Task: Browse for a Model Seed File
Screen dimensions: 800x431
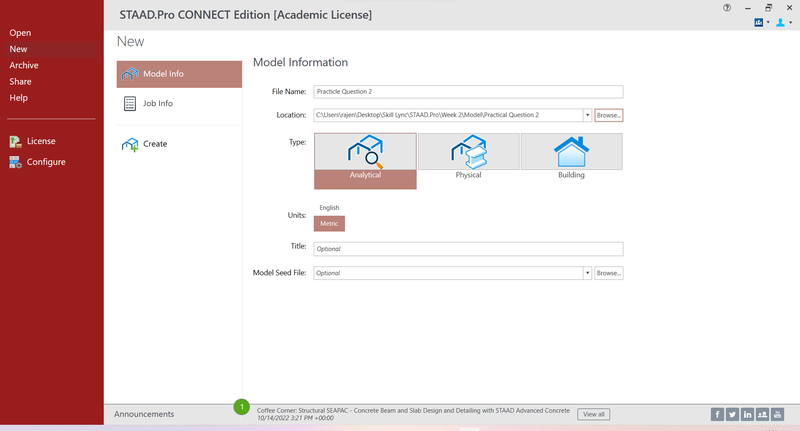Action: pos(609,273)
